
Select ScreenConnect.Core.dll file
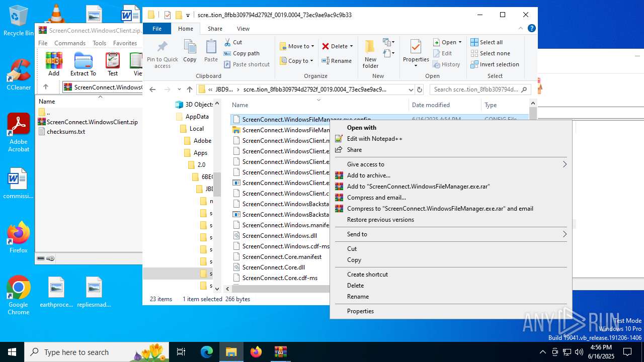[273, 267]
